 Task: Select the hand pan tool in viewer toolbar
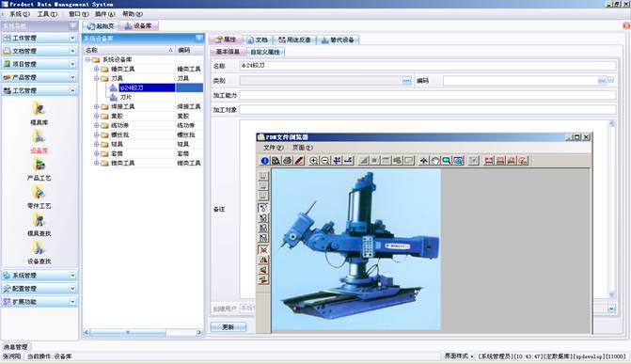coord(435,161)
